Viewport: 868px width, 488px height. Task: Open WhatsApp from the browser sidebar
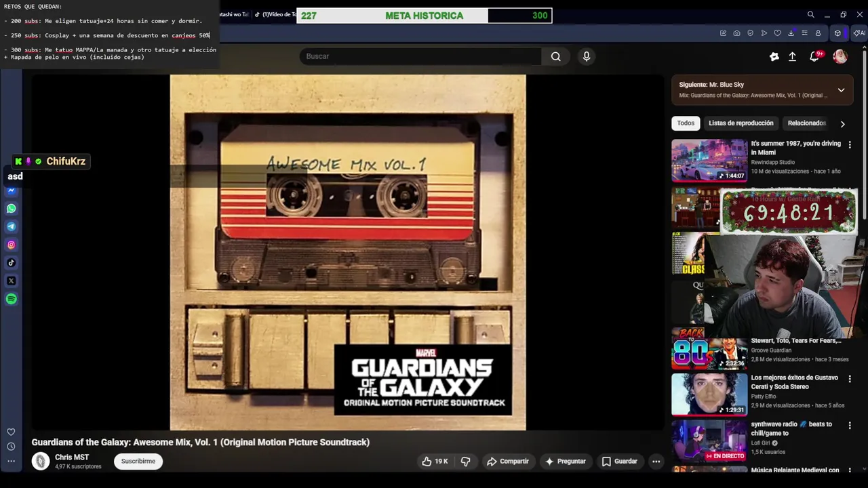coord(12,209)
